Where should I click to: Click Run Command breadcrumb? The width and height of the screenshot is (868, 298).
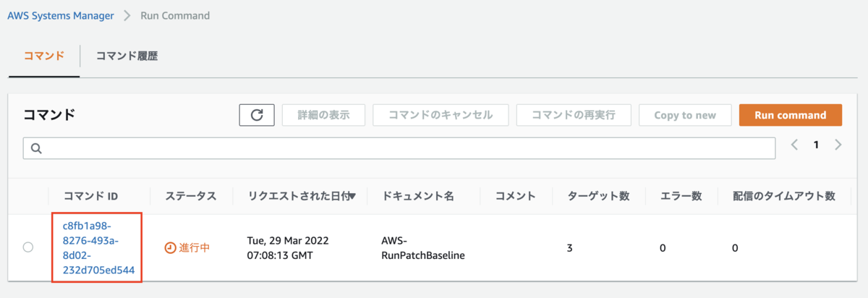pos(175,15)
